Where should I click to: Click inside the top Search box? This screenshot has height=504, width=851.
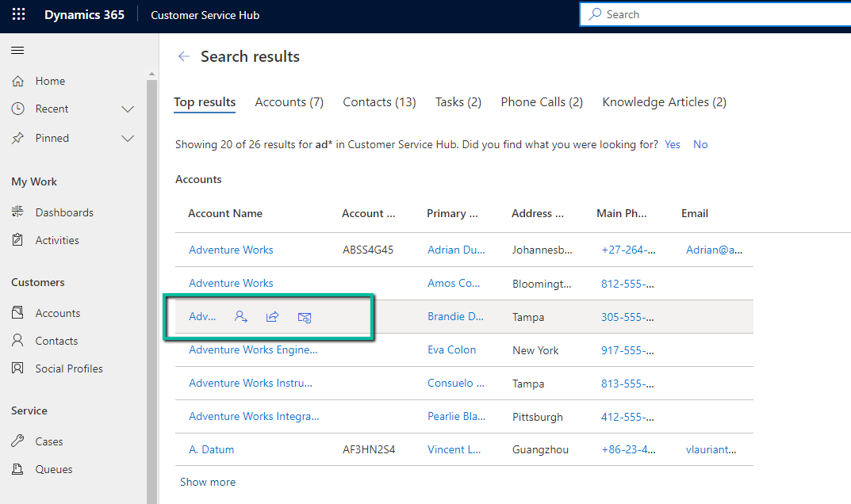pyautogui.click(x=714, y=14)
